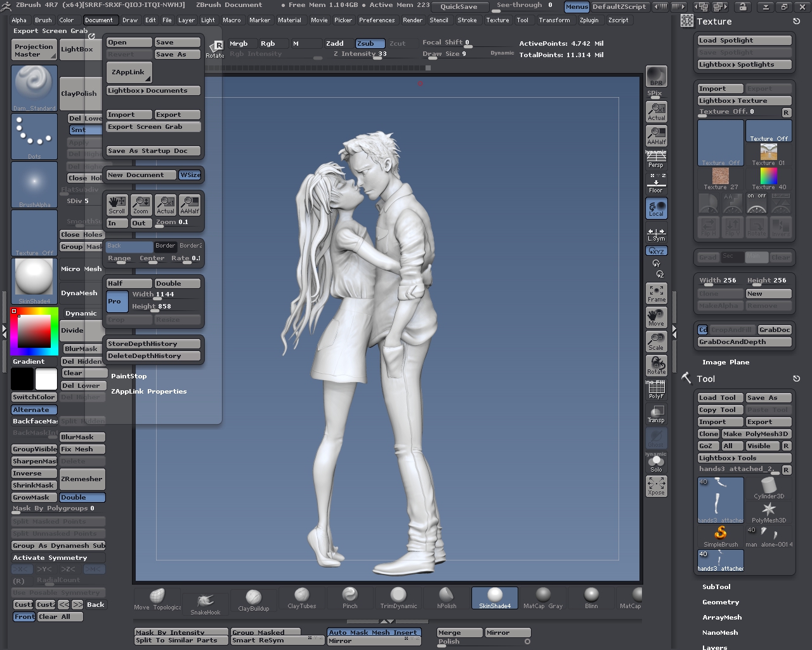Expand the NanoMesh section

(x=720, y=632)
